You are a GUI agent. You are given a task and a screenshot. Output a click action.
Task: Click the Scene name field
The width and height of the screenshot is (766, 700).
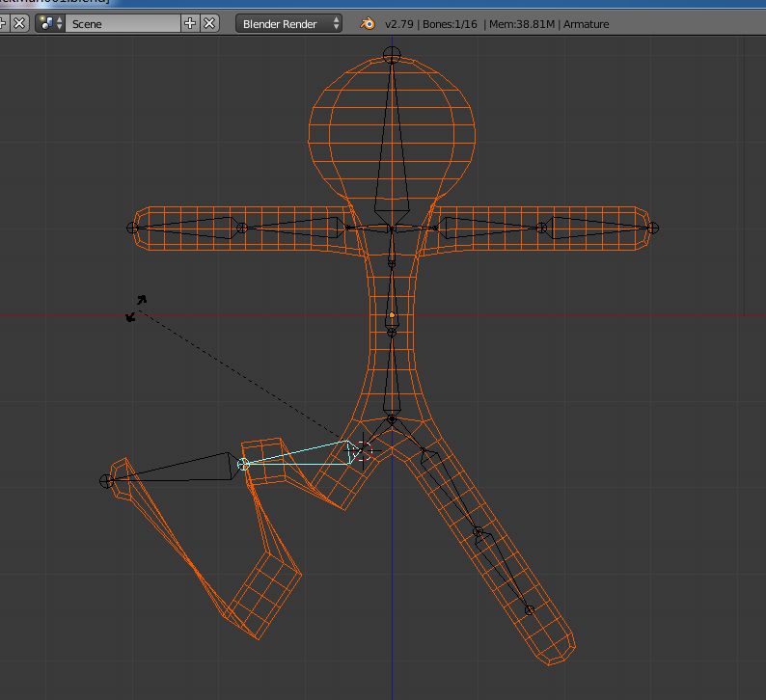(x=123, y=23)
